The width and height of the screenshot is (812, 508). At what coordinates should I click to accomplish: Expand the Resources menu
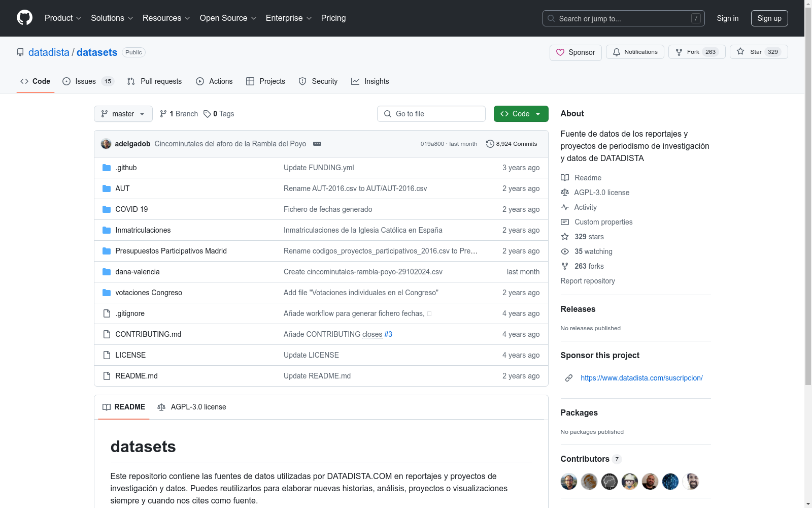pos(166,18)
